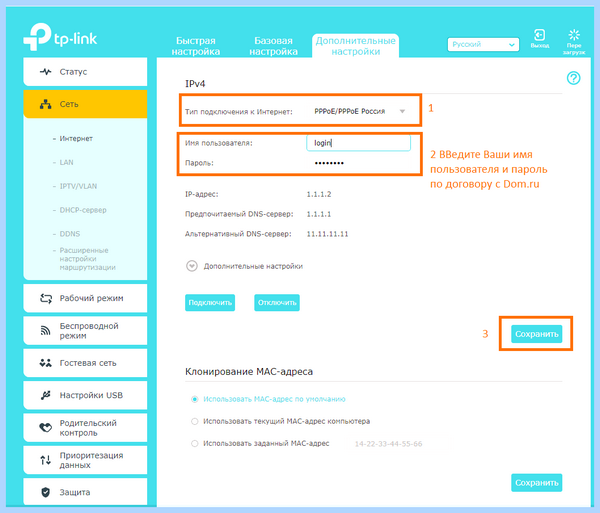Click the Статус pulse icon
This screenshot has width=600, height=513.
[46, 72]
